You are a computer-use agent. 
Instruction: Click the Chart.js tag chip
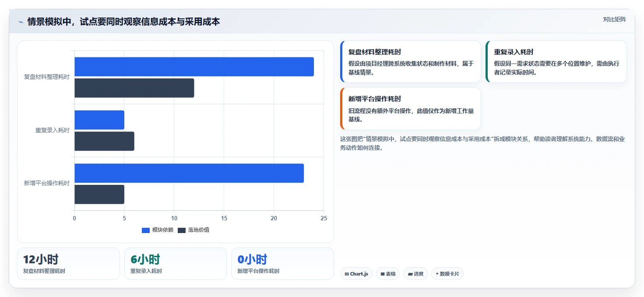coord(356,274)
